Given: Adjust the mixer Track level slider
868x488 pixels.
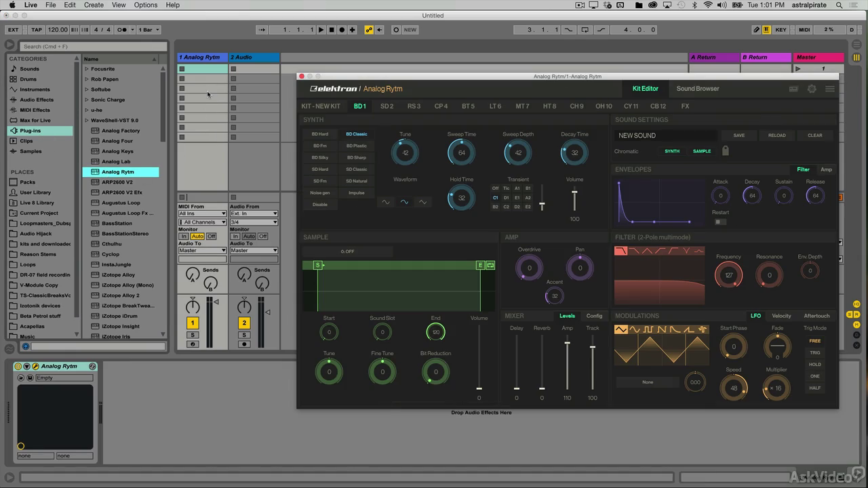Looking at the screenshot, I should pyautogui.click(x=593, y=347).
